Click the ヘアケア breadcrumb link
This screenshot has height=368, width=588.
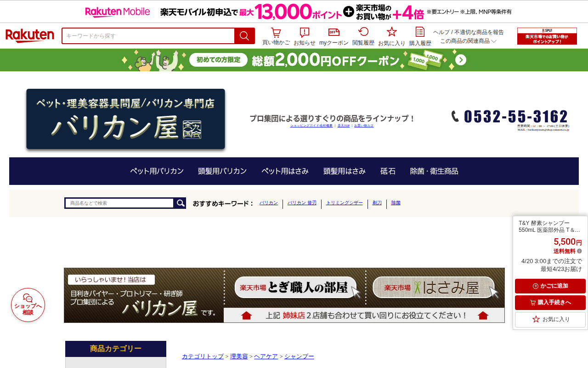pos(266,356)
